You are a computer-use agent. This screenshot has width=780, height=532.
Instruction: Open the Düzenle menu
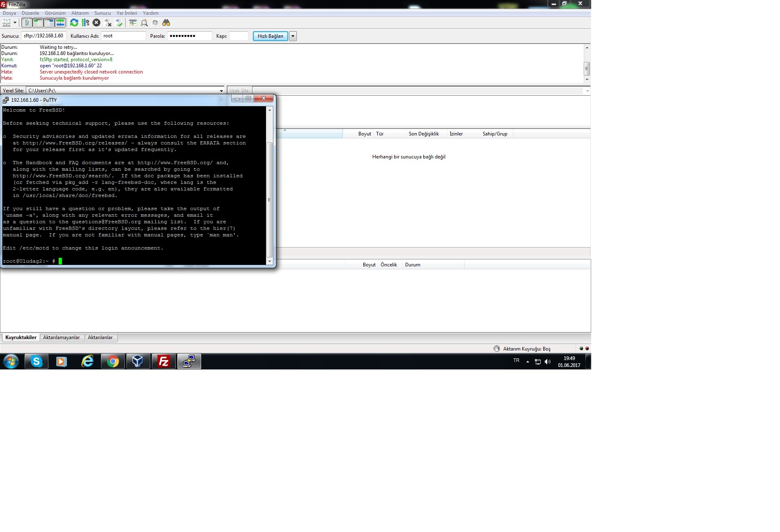[30, 13]
